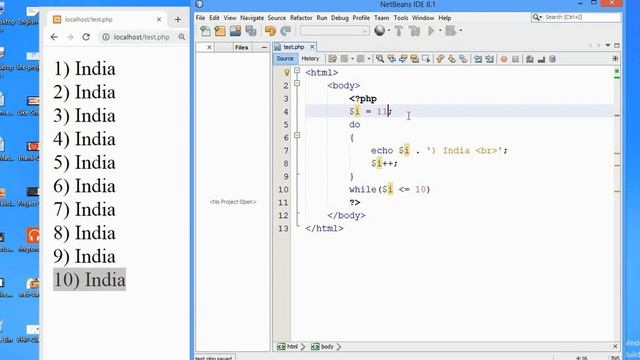640x360 pixels.
Task: Click the browser zoom magnifier icon
Action: tap(182, 37)
